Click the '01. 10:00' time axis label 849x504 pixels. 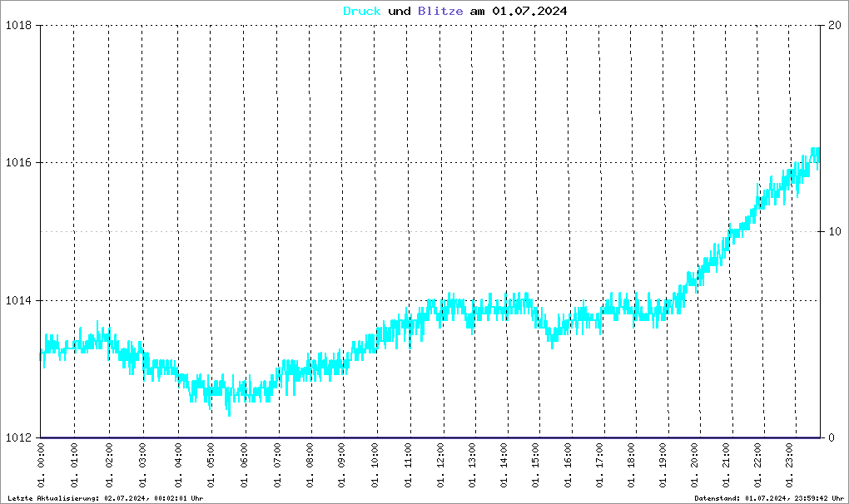(375, 466)
